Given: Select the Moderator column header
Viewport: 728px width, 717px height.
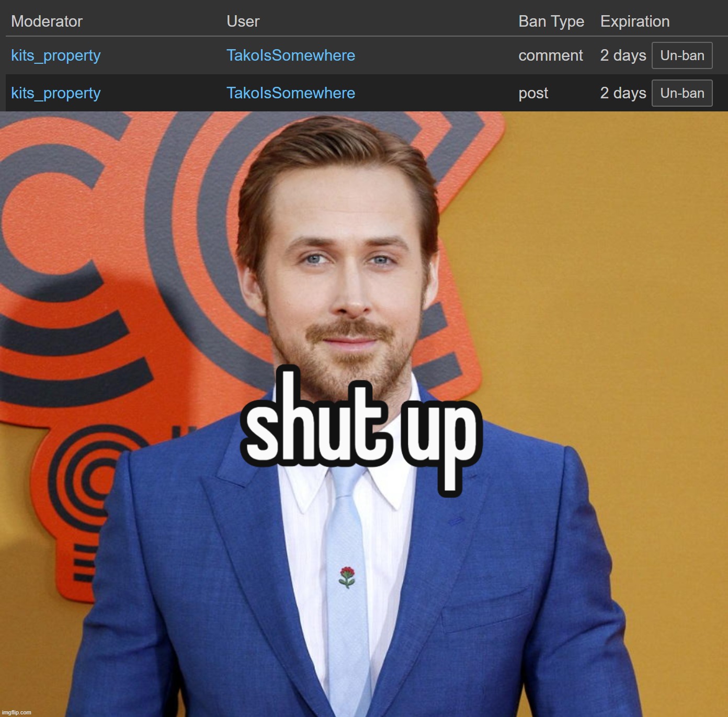Looking at the screenshot, I should (x=47, y=21).
